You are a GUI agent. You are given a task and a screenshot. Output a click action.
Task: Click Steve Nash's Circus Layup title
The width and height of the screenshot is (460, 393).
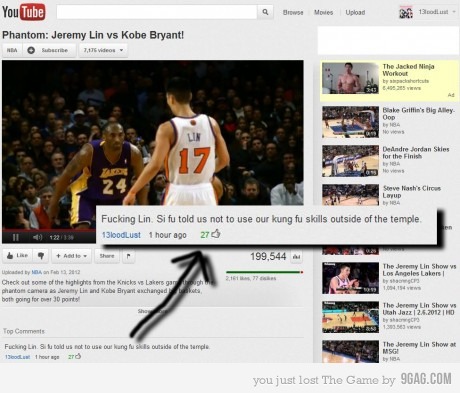412,192
